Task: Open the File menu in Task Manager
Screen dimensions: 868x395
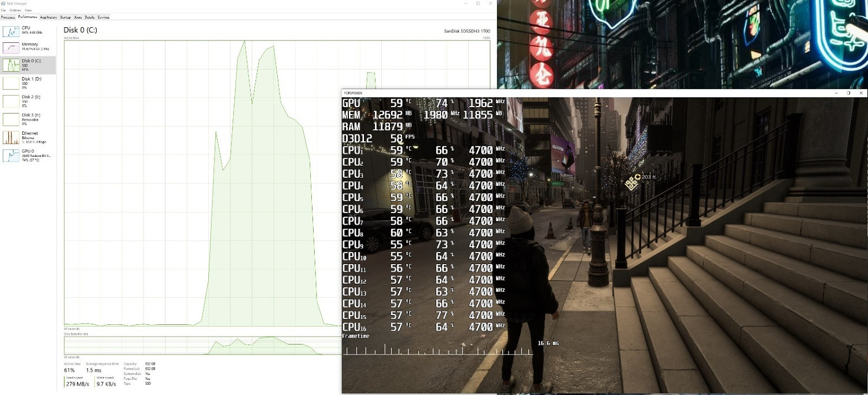Action: click(3, 10)
